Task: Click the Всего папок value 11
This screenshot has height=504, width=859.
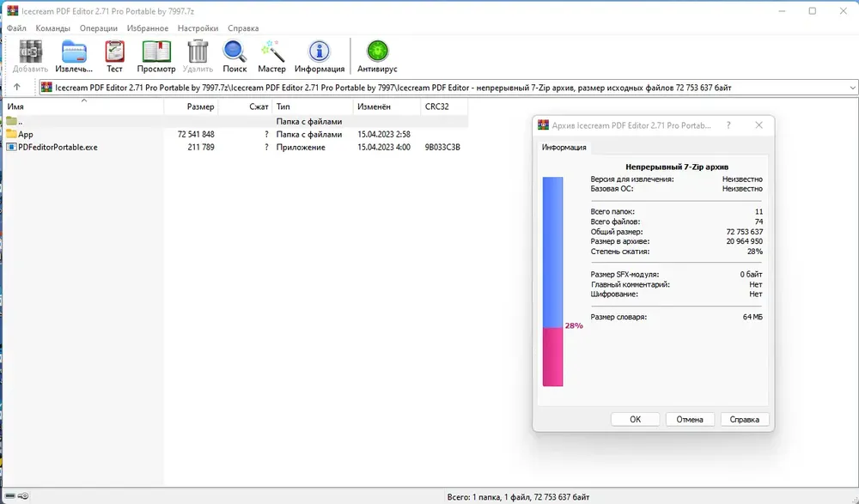Action: click(758, 211)
